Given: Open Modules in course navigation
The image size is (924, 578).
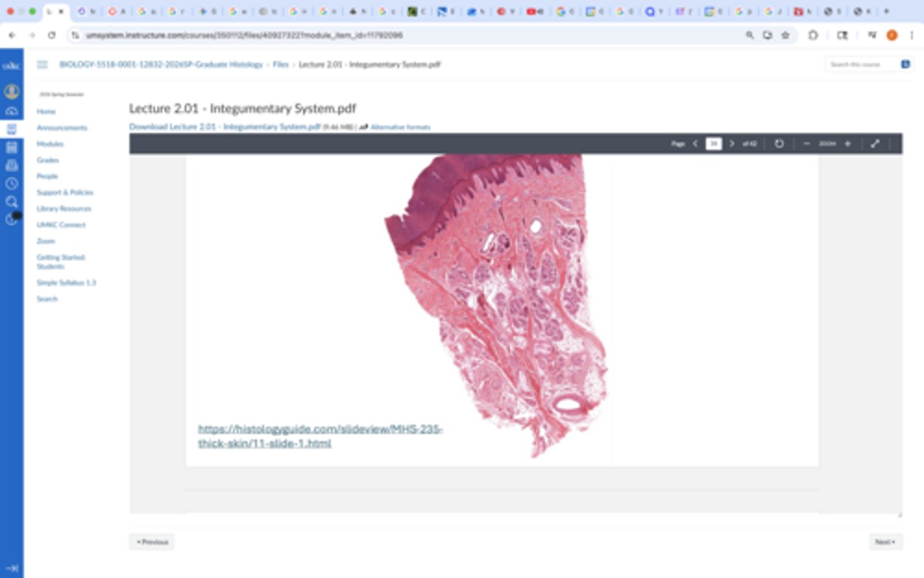Looking at the screenshot, I should coord(50,144).
